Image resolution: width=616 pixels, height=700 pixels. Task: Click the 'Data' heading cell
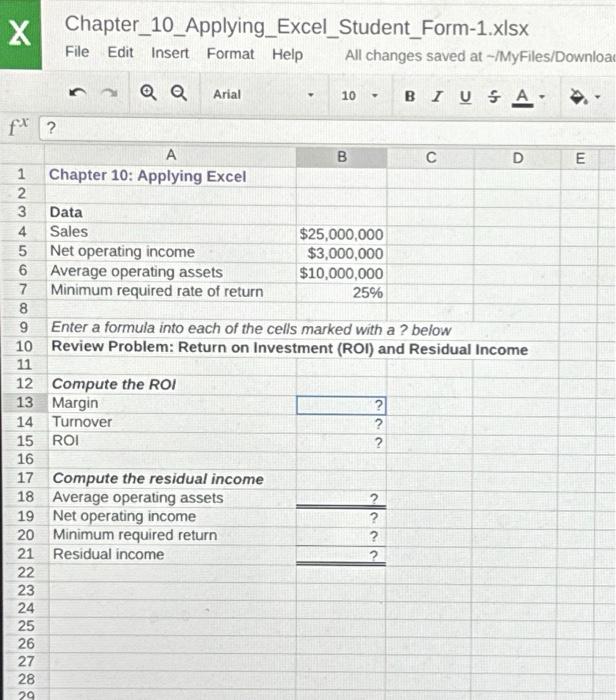click(x=171, y=212)
